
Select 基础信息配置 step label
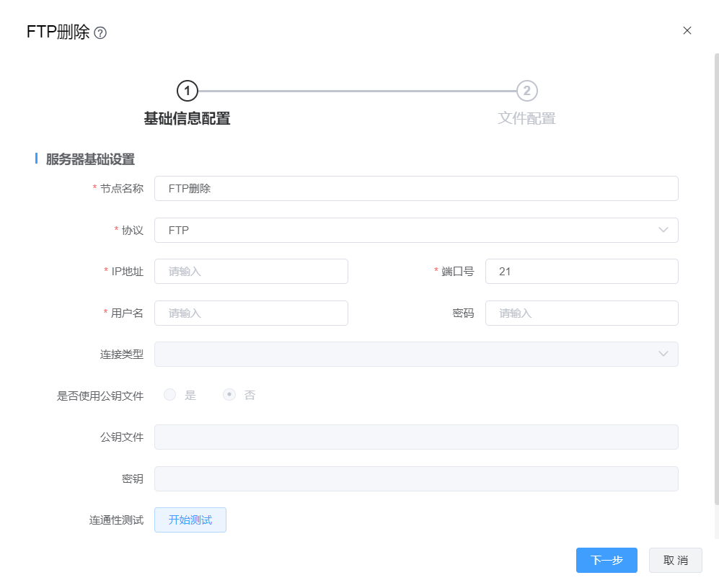[187, 119]
